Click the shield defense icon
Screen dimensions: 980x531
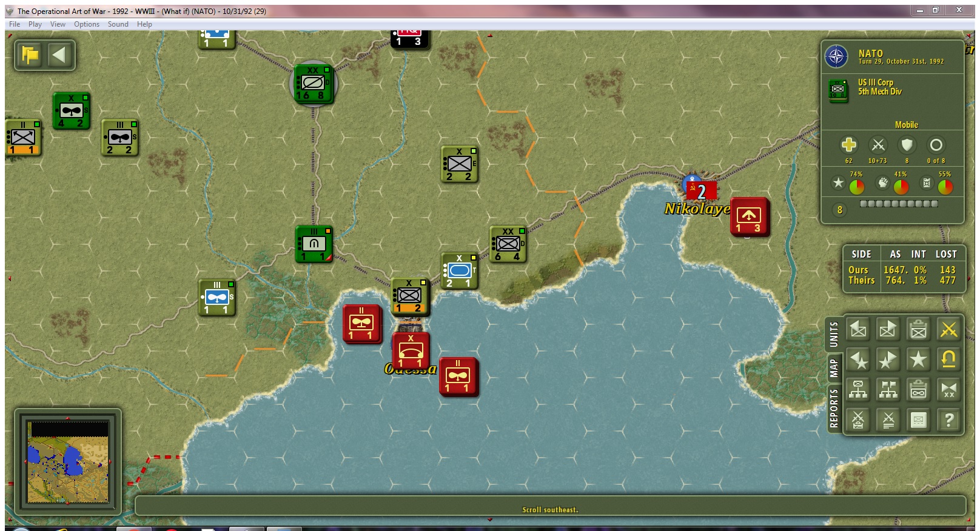click(907, 145)
